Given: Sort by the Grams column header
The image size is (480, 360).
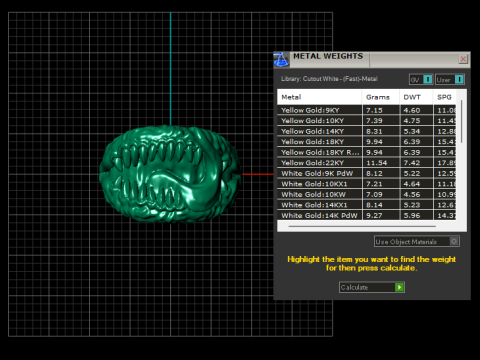Looking at the screenshot, I should [380, 97].
